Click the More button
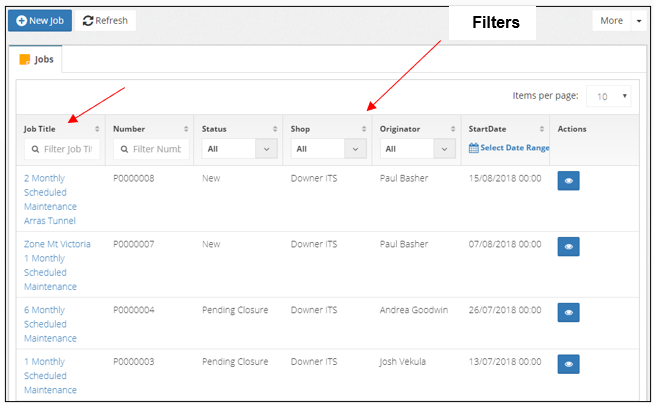Image resolution: width=654 pixels, height=405 pixels. [x=611, y=21]
